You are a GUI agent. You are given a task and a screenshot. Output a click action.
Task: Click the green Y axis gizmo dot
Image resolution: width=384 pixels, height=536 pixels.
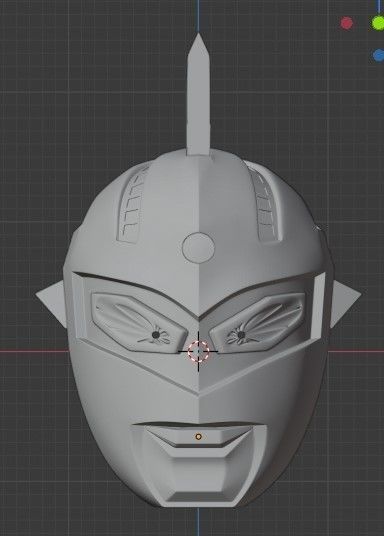point(378,23)
